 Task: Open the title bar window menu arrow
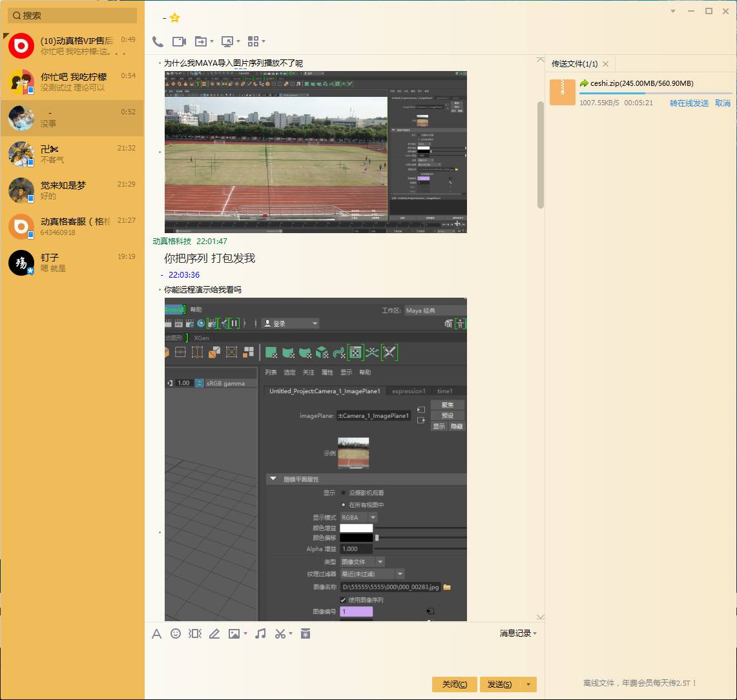(673, 11)
